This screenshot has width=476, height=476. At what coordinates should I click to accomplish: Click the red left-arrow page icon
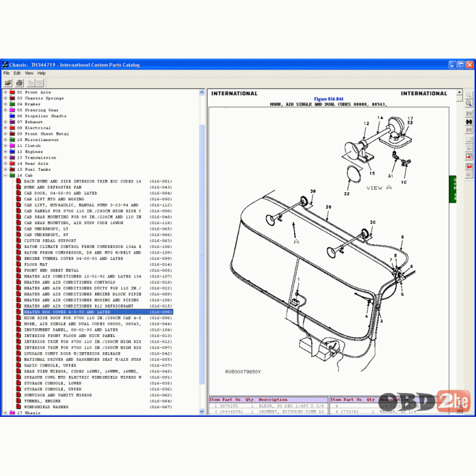pos(469,167)
